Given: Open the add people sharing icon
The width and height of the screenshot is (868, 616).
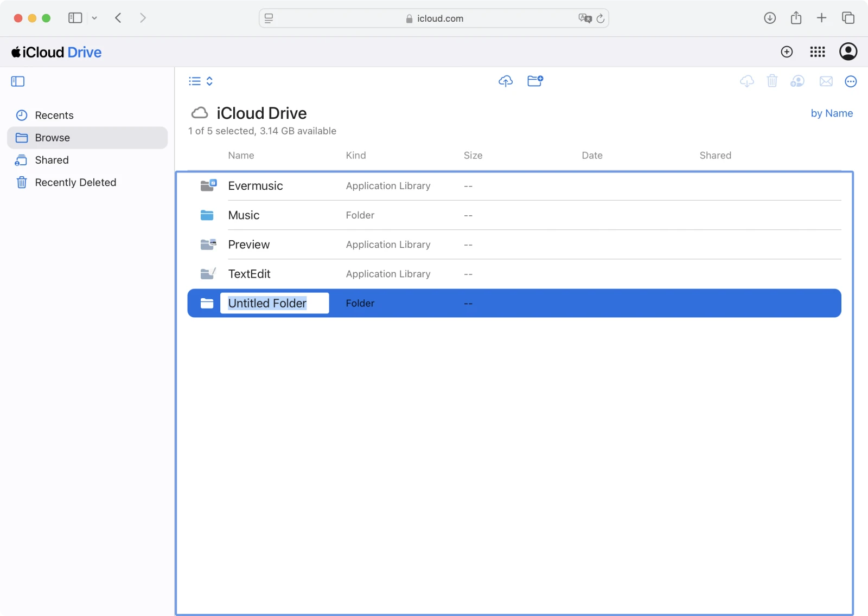Looking at the screenshot, I should (797, 81).
